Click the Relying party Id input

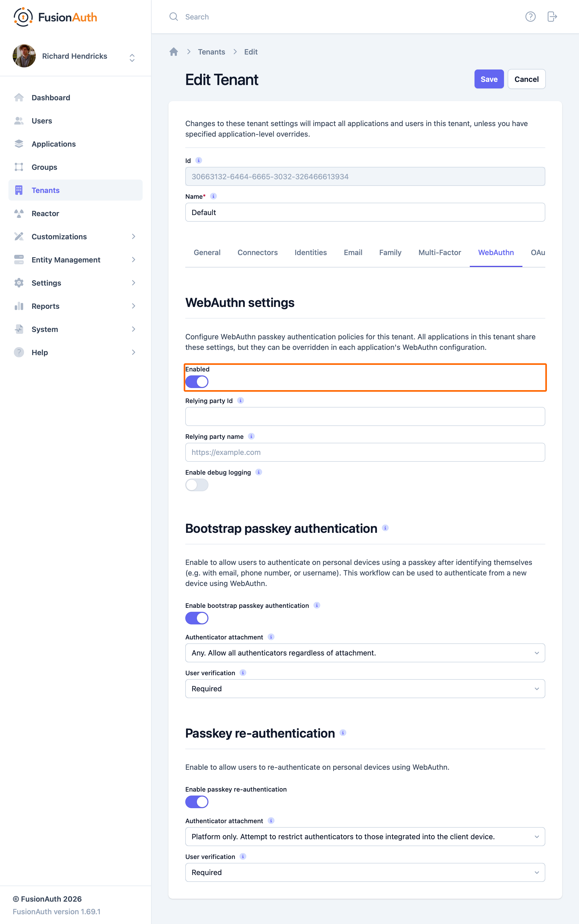365,417
